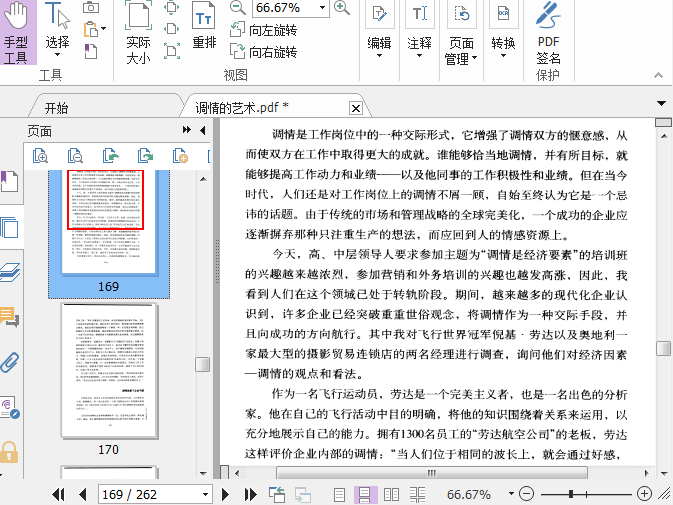This screenshot has height=505, width=673.
Task: Open the zoom percentage dropdown in ribbon
Action: 321,8
